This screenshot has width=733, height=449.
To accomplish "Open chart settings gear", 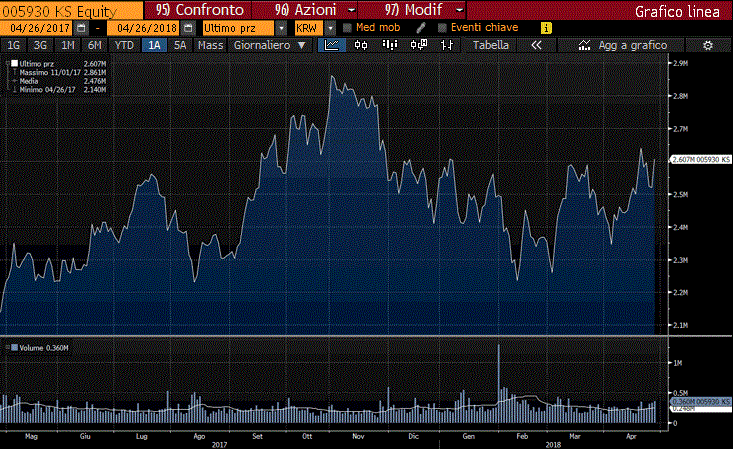I will [x=708, y=45].
